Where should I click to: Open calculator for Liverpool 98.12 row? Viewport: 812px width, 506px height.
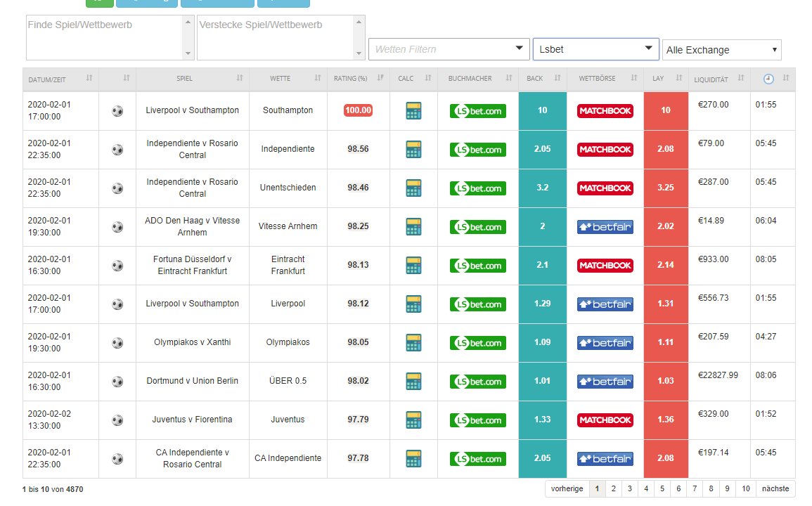point(413,304)
